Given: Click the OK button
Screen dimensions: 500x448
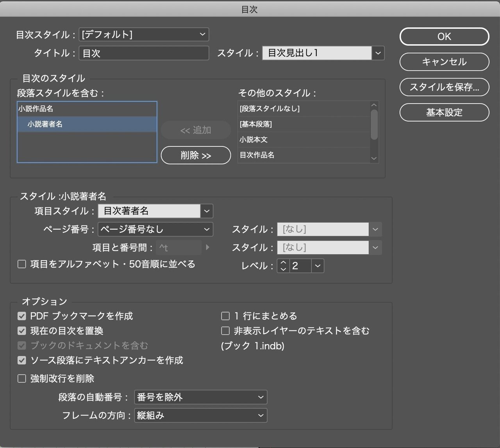Looking at the screenshot, I should point(444,37).
